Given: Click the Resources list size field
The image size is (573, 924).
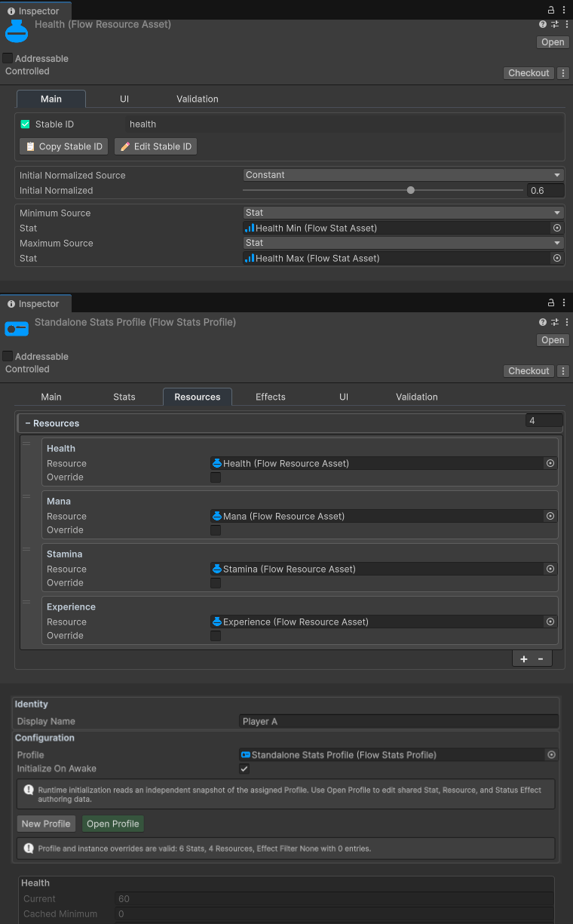Looking at the screenshot, I should [x=544, y=421].
